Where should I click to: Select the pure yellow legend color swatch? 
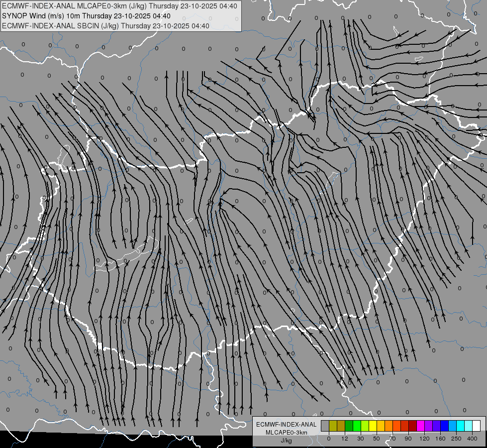click(x=373, y=426)
